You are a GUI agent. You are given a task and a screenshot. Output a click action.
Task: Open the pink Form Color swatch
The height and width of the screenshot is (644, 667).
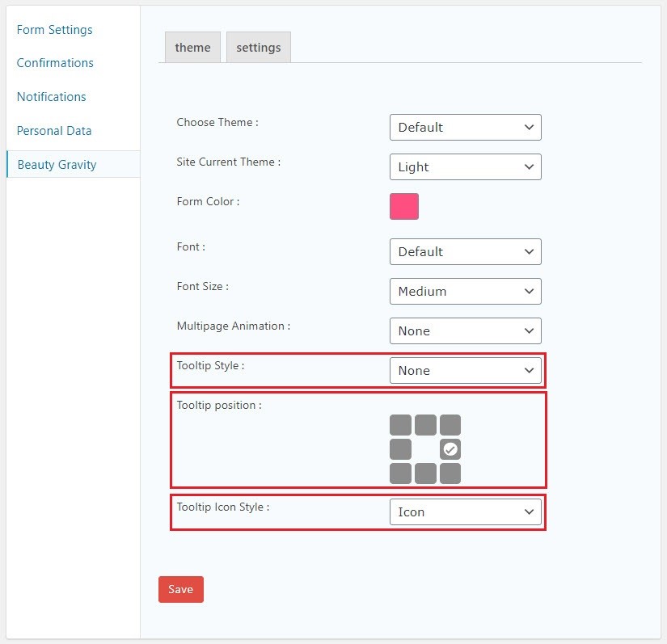point(404,206)
